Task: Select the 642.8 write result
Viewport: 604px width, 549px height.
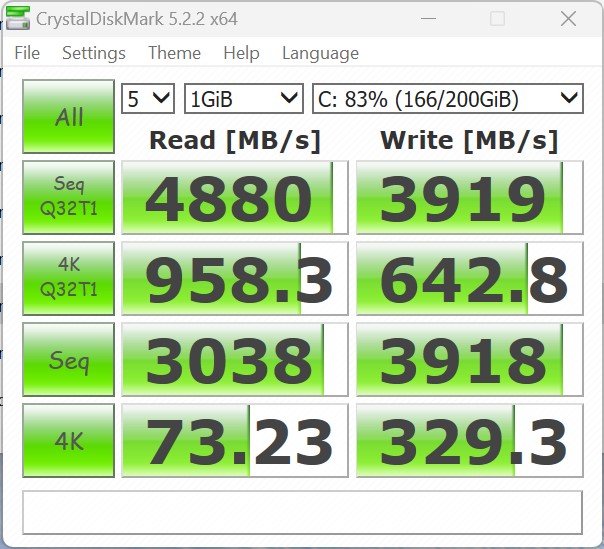Action: 470,278
